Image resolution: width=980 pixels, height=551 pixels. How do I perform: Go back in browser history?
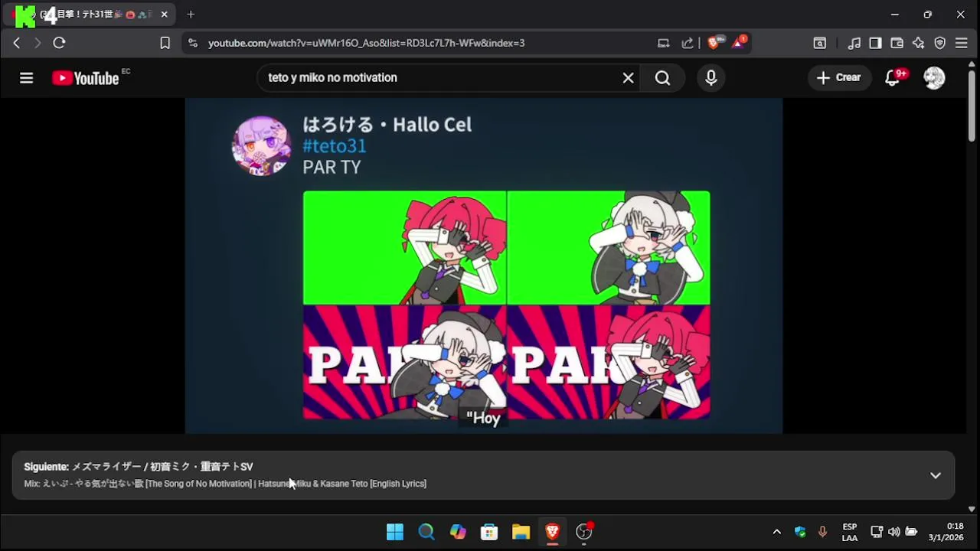17,43
